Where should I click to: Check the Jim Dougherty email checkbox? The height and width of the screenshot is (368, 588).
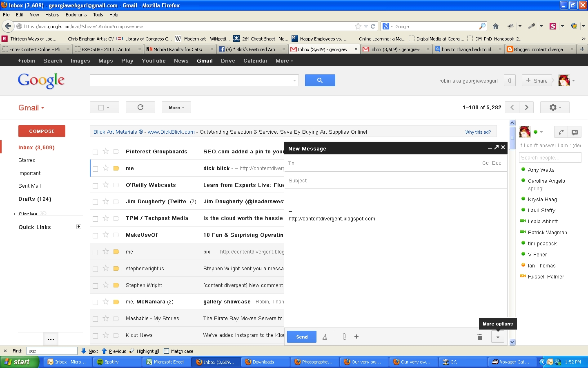(x=95, y=202)
